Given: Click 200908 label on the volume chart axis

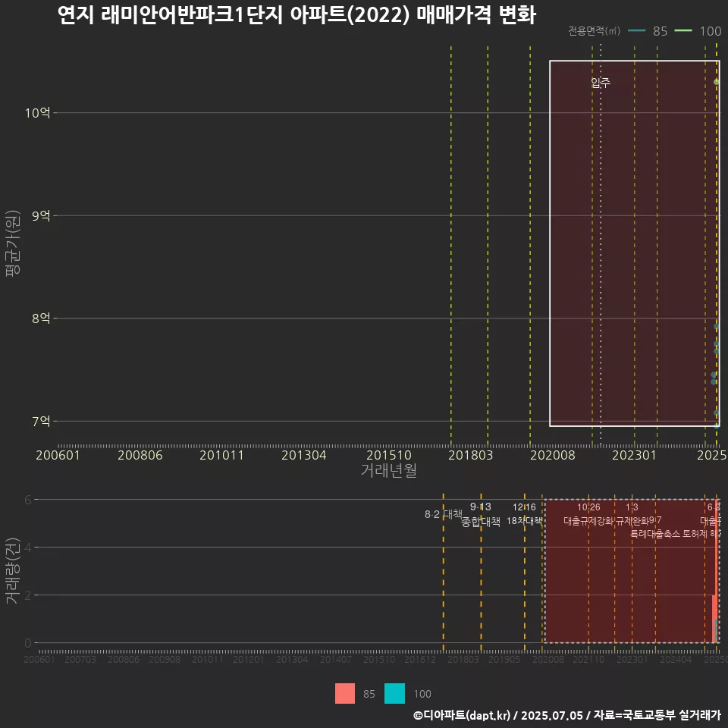Looking at the screenshot, I should tap(165, 659).
